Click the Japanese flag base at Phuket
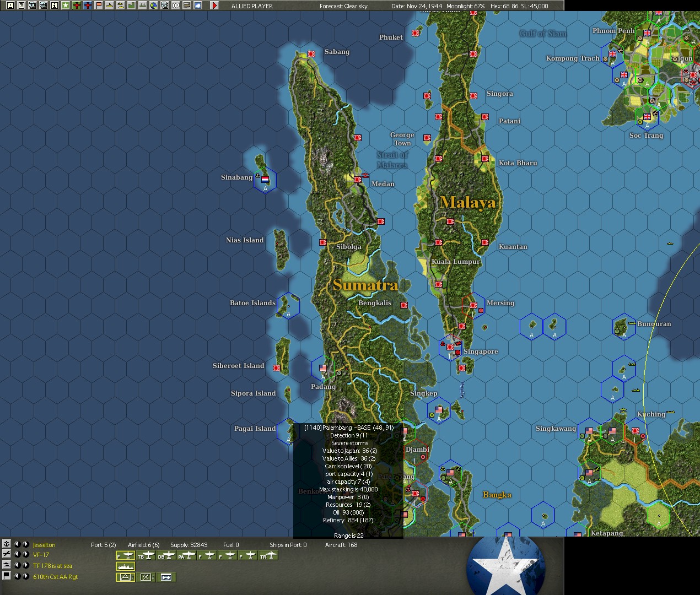The image size is (700, 595). point(416,33)
